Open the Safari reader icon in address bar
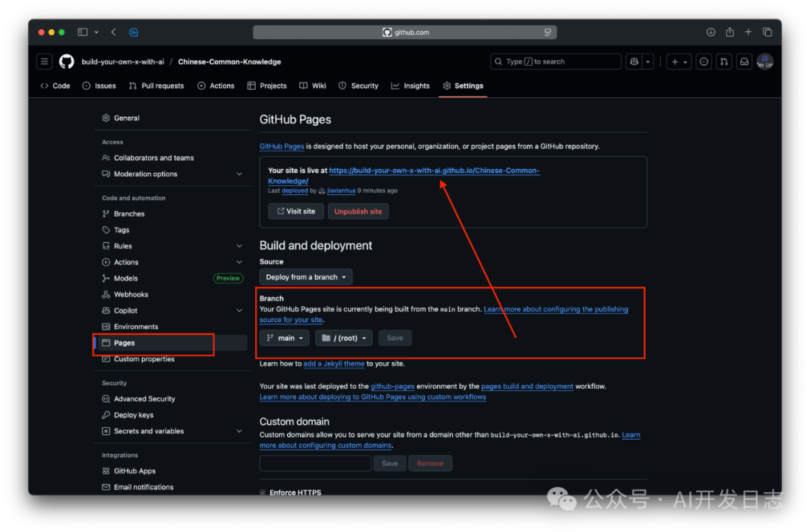The image size is (810, 532). tap(547, 32)
